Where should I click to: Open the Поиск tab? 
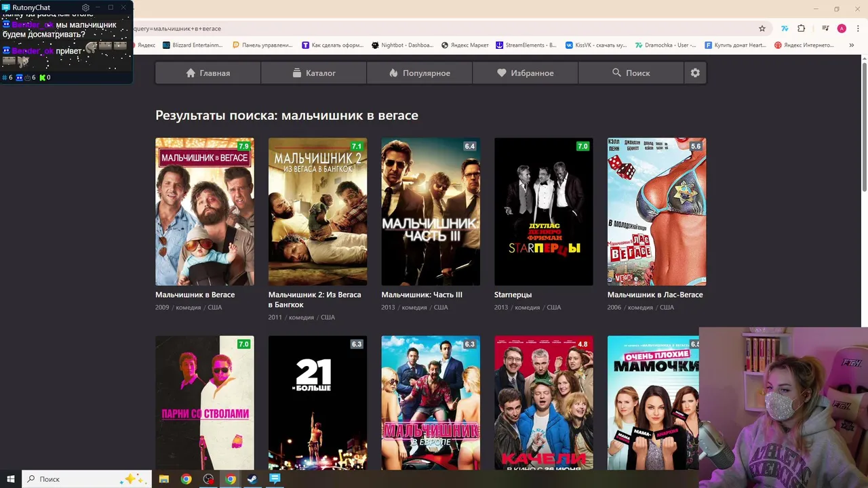pyautogui.click(x=631, y=73)
